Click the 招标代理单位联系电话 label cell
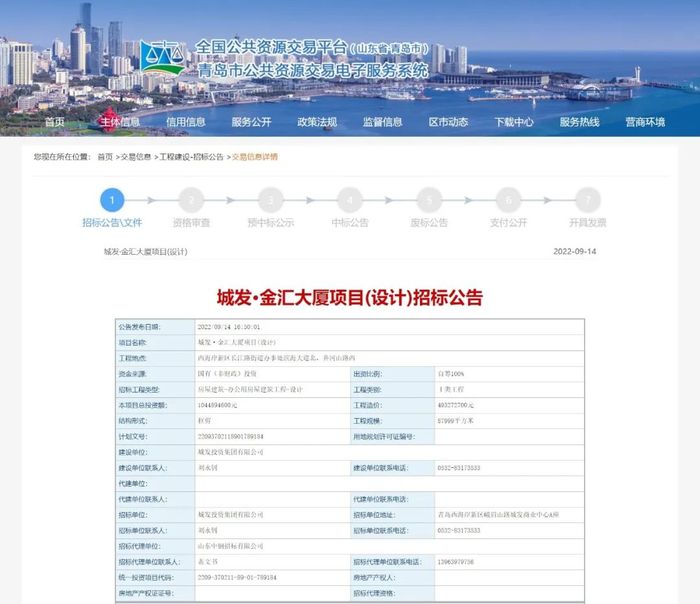Screen dimensions: 700x604 pos(392,562)
